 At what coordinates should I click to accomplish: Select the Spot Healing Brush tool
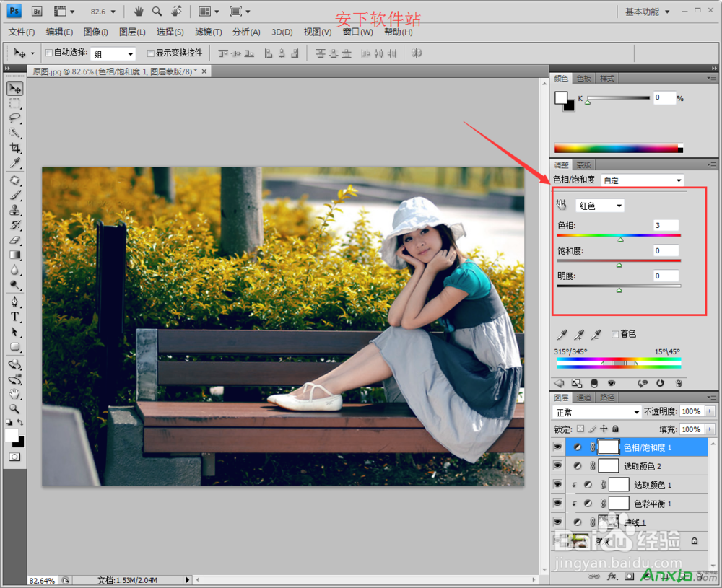coord(14,180)
